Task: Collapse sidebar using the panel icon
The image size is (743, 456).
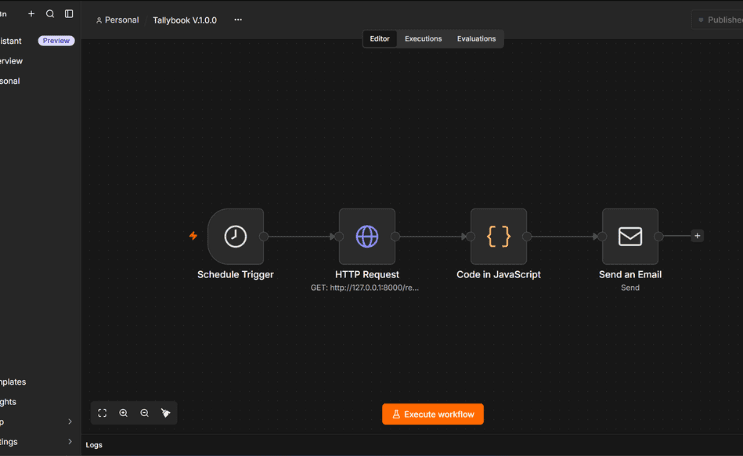Action: click(69, 14)
